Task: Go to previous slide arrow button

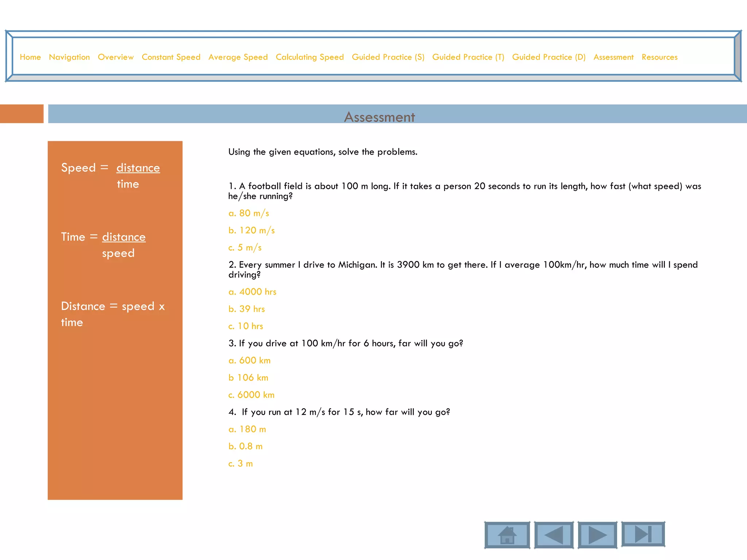Action: coord(554,535)
